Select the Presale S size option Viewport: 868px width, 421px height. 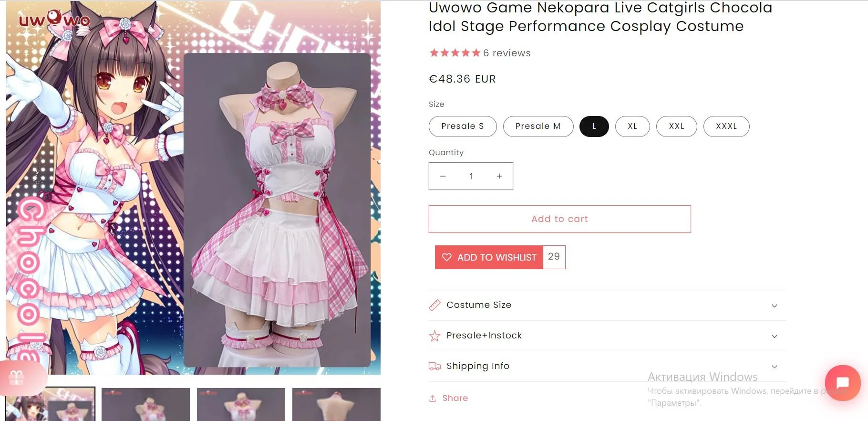[462, 126]
